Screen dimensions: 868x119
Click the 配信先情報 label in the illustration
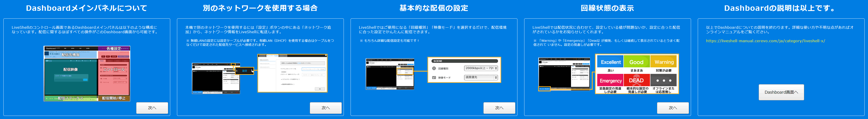[70, 55]
